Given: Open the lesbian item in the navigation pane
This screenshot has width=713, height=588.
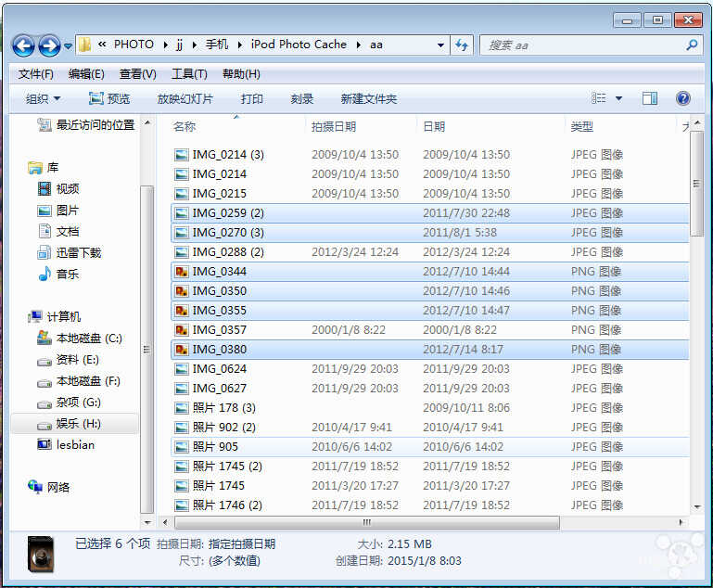Looking at the screenshot, I should coord(66,444).
